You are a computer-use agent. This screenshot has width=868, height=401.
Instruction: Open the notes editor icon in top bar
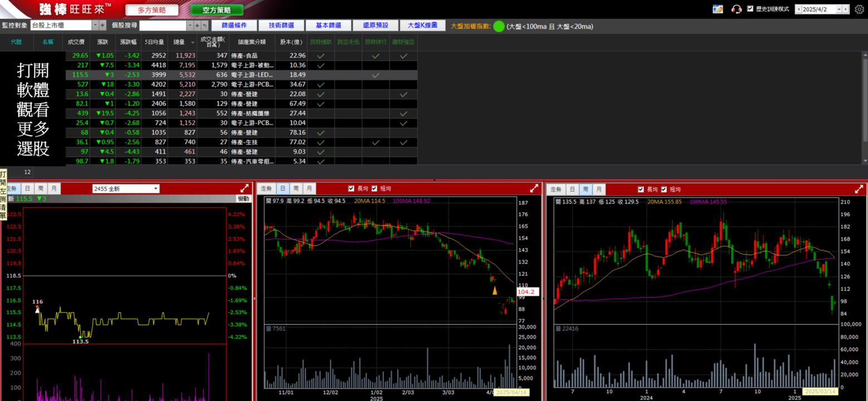click(x=718, y=9)
